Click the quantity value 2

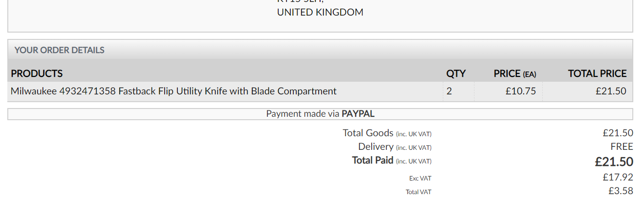[x=449, y=91]
